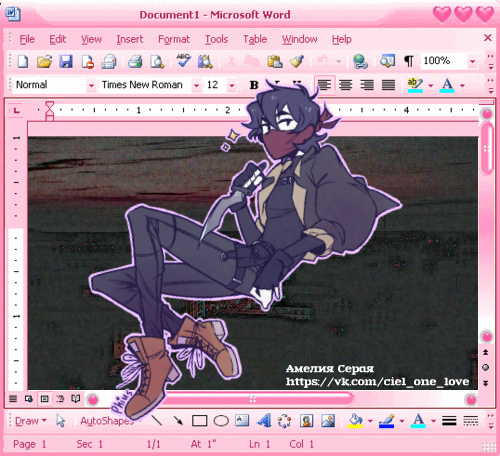500x456 pixels.
Task: Open the Zoom 100% dropdown
Action: tap(472, 61)
